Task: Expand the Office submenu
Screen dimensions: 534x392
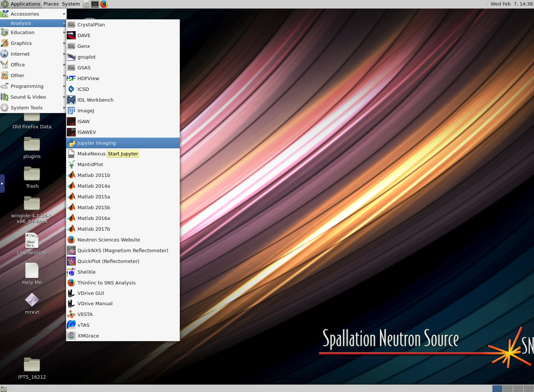Action: coord(33,65)
